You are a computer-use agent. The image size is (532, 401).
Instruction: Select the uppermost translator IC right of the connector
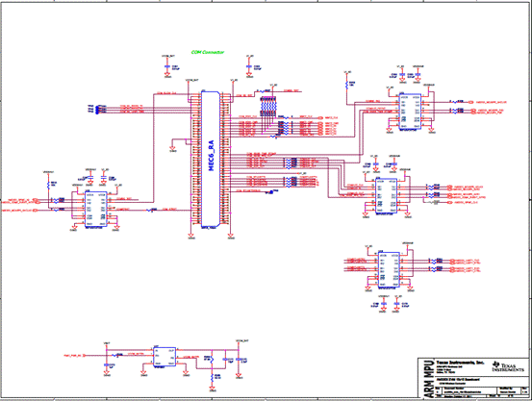pos(410,112)
